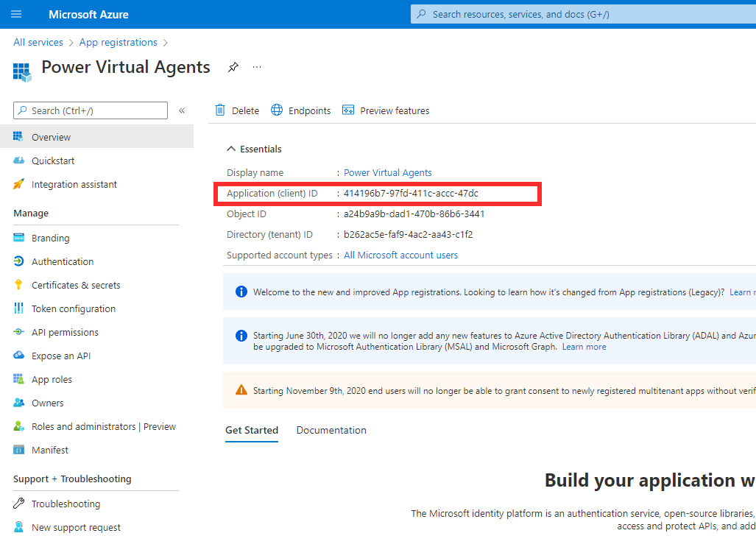The height and width of the screenshot is (547, 756).
Task: Click the Search resources, services, and docs box
Action: (x=584, y=14)
